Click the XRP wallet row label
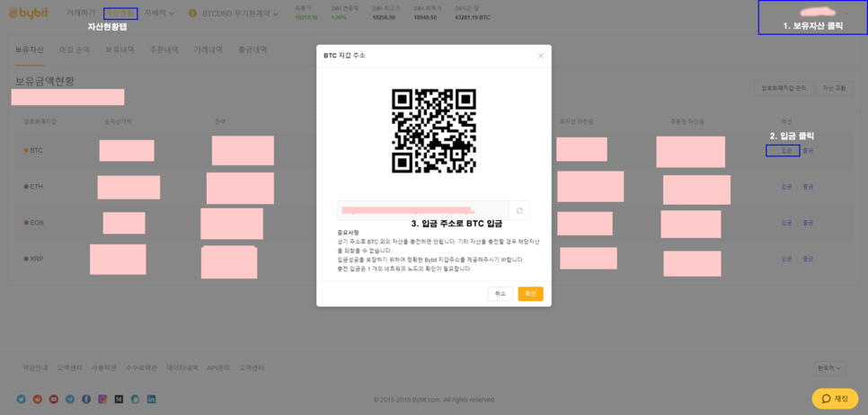This screenshot has width=868, height=415. point(33,259)
